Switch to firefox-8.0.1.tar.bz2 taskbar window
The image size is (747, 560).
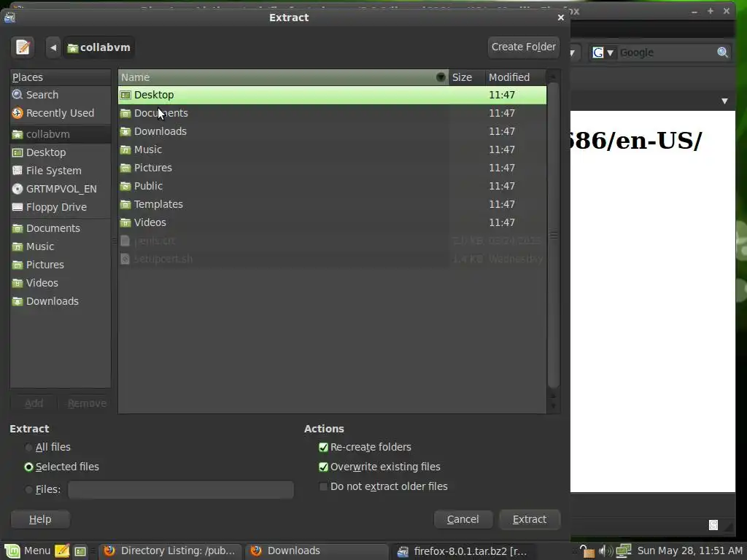[x=463, y=551]
